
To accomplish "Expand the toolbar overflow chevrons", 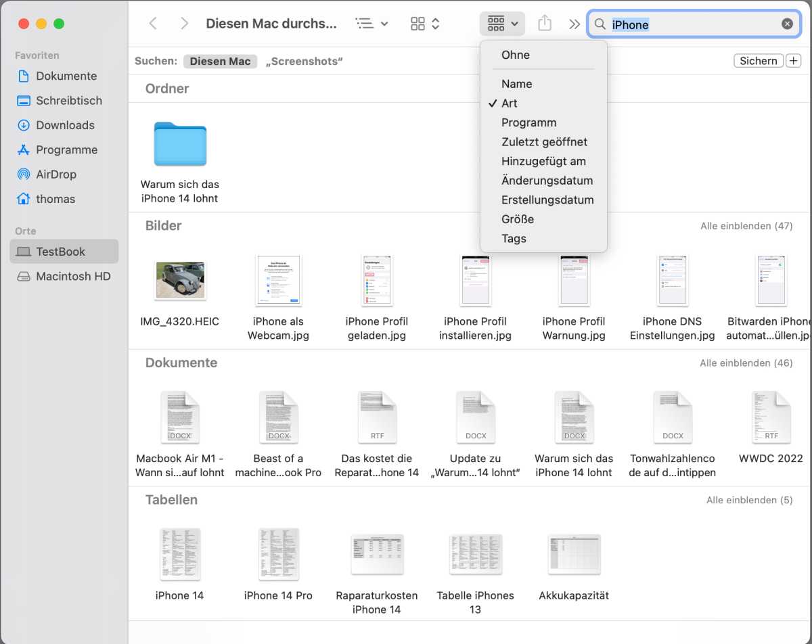I will [574, 24].
